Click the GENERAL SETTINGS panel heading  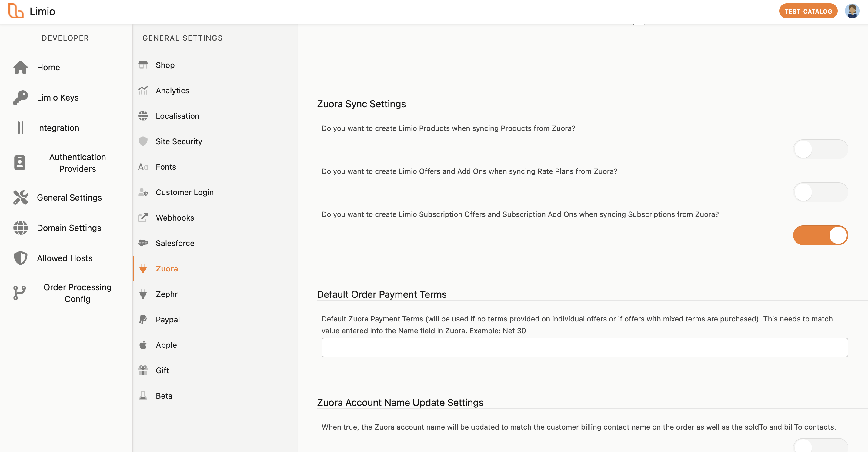183,38
